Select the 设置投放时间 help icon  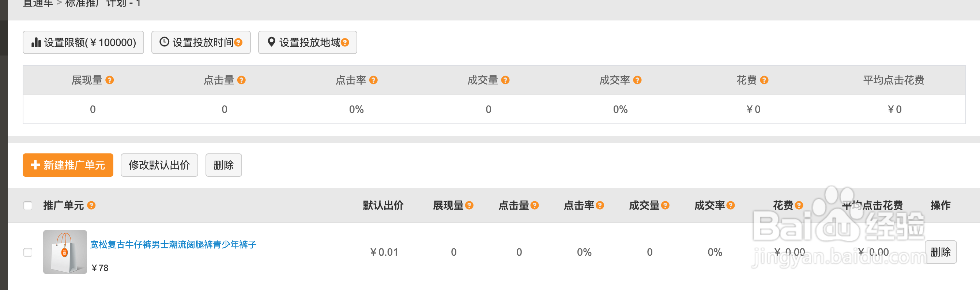tap(238, 42)
